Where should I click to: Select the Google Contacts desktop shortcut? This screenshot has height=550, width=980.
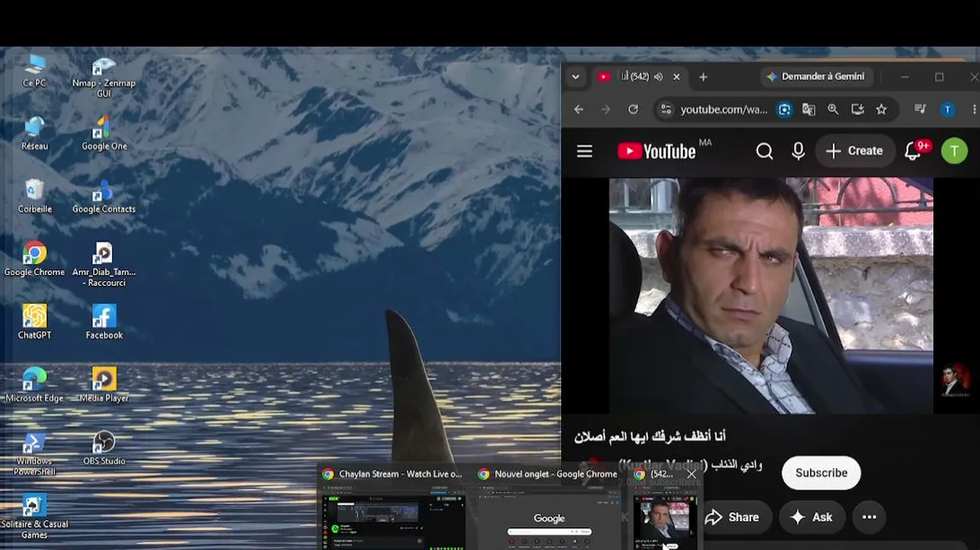[104, 196]
